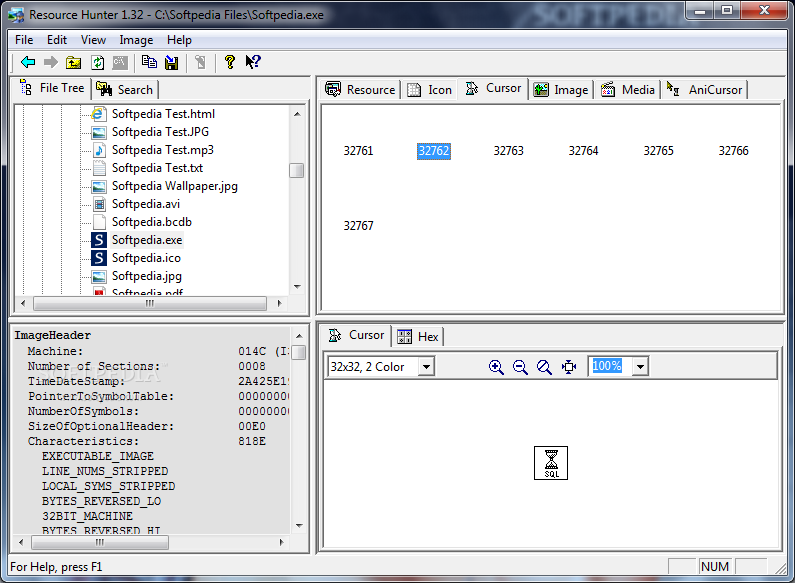Select Softpedia.exe in the file tree

(x=147, y=240)
